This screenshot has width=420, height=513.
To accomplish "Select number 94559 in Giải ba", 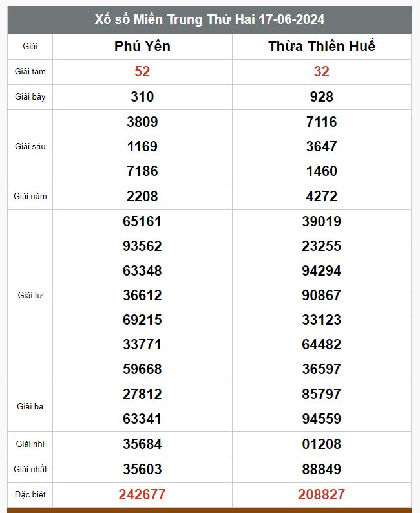I will (321, 419).
